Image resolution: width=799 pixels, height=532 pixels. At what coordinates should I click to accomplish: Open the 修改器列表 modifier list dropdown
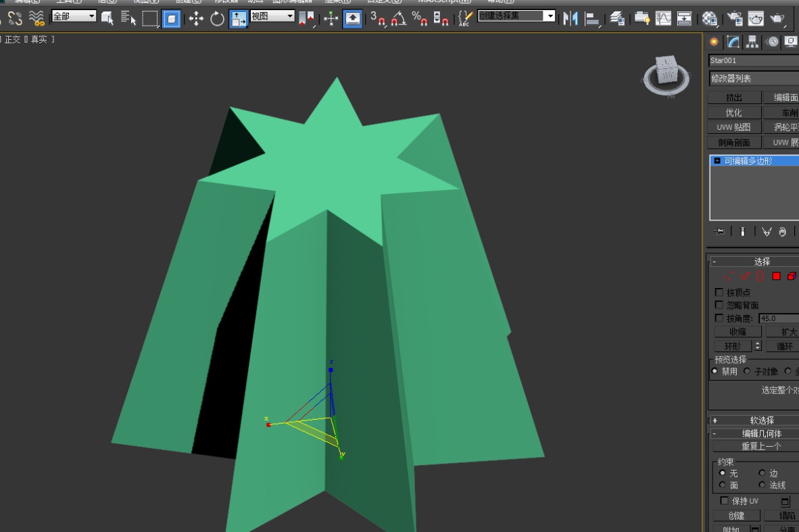click(754, 78)
